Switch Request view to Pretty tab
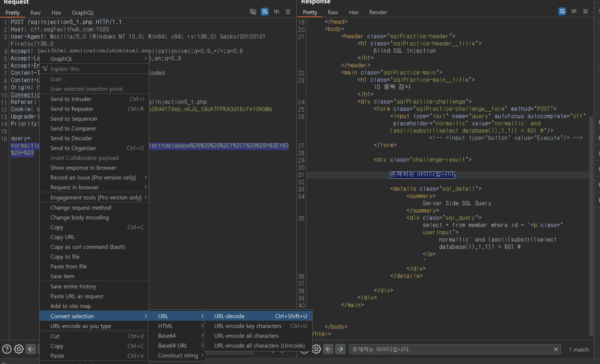Image resolution: width=600 pixels, height=364 pixels. coord(12,12)
